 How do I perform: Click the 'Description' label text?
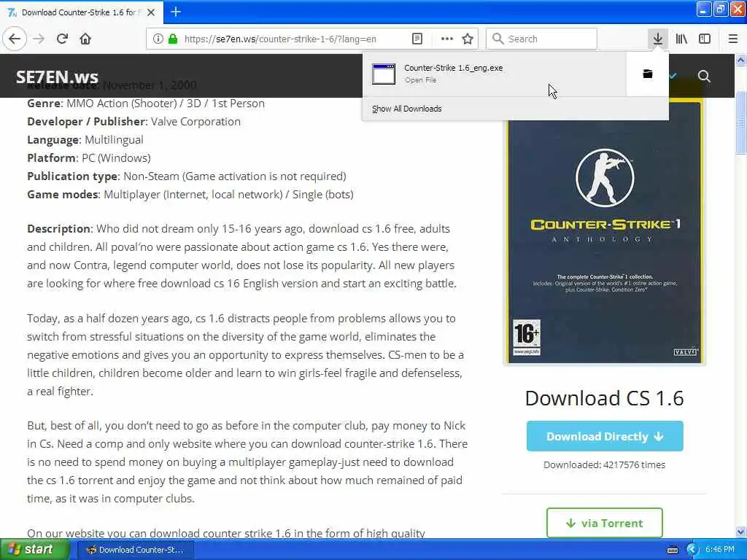pos(58,228)
